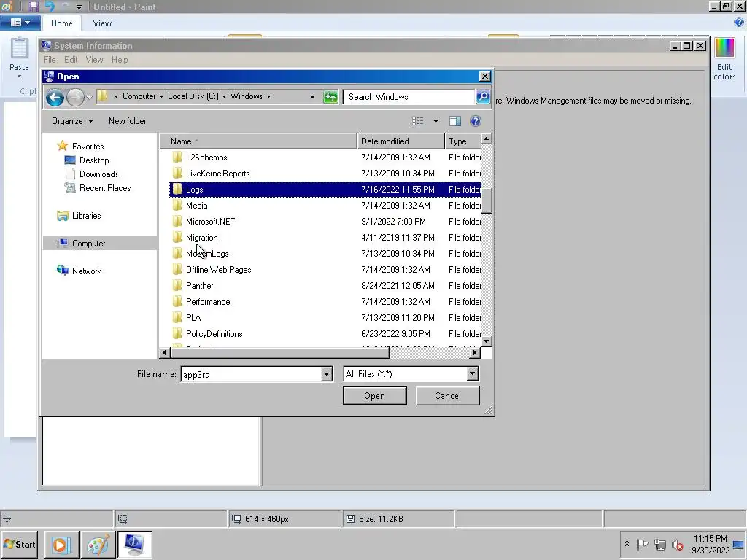Select the PolicyDefinitions folder
This screenshot has height=560, width=747.
(x=325, y=334)
